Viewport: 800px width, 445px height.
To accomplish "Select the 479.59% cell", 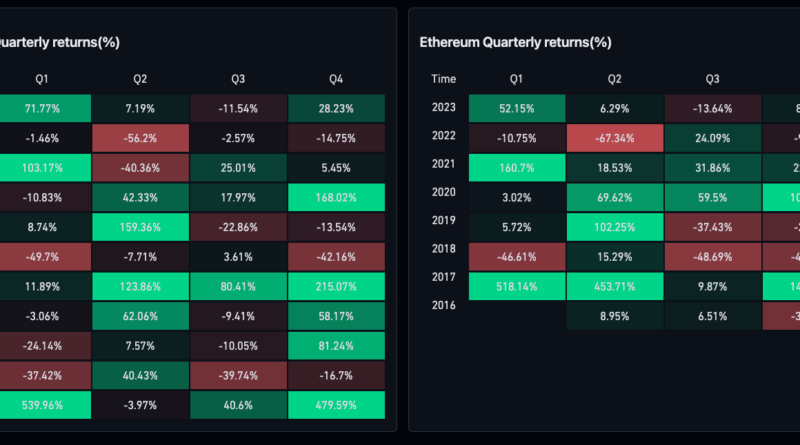I will 335,406.
